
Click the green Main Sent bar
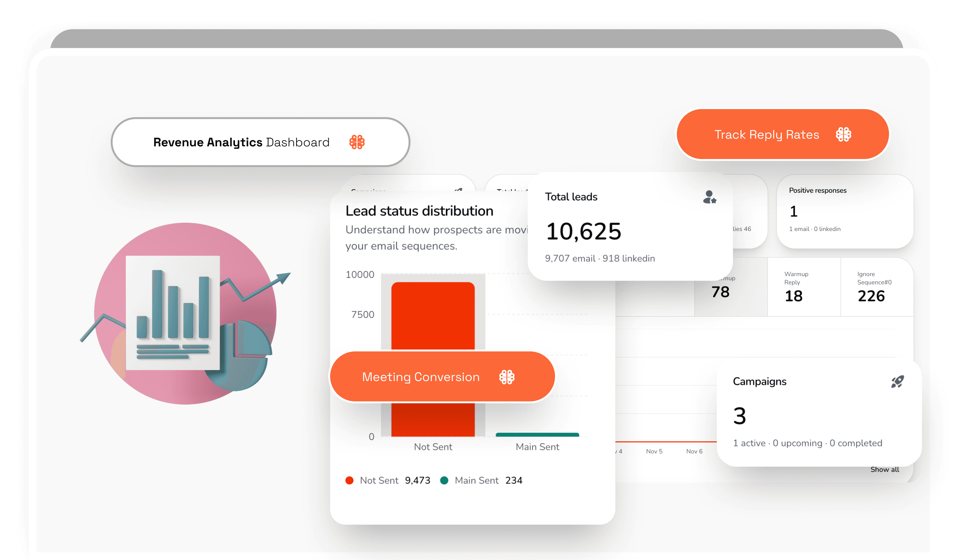537,435
